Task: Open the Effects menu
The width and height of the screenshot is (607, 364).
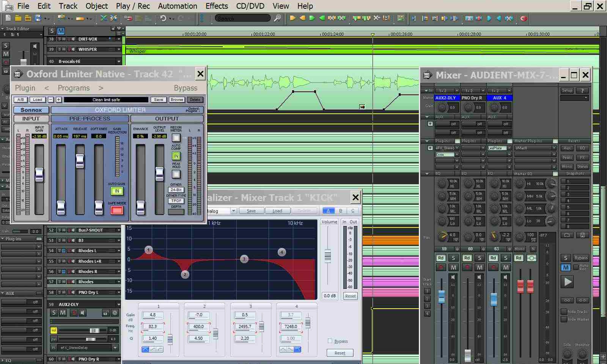Action: 217,6
